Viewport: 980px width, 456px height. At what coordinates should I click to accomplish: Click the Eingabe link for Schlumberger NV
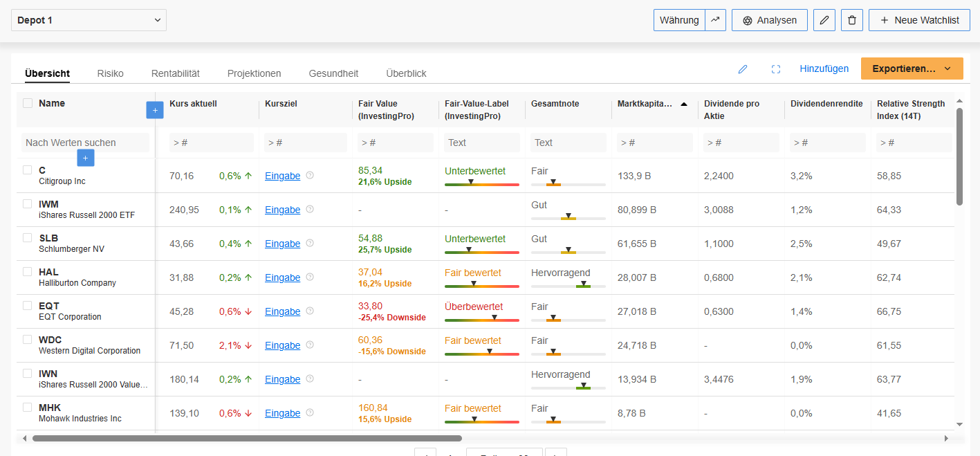point(282,244)
